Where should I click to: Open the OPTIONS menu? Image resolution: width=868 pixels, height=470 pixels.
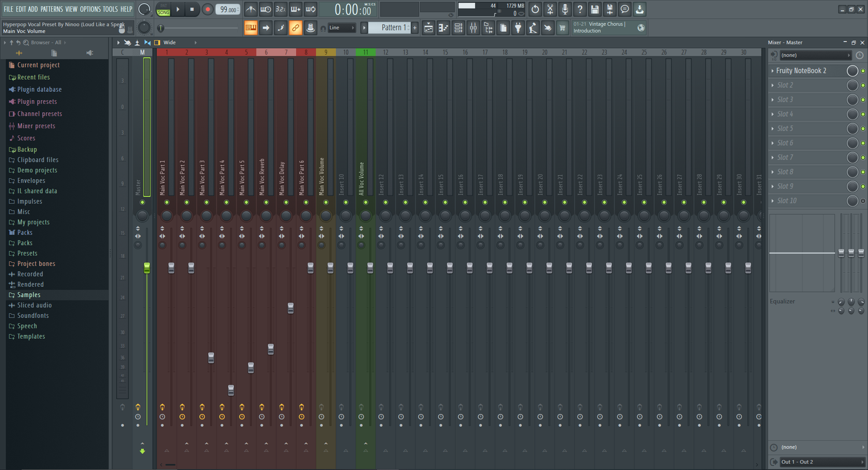90,9
